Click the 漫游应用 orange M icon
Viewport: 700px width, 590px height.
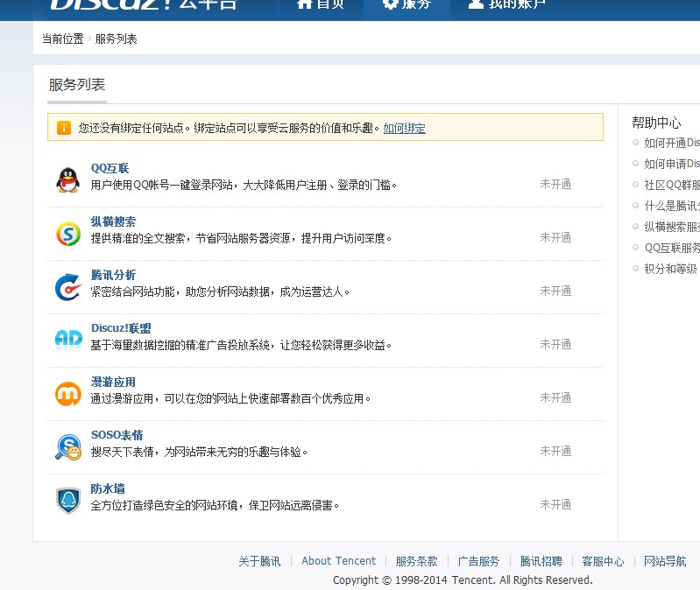tap(68, 394)
